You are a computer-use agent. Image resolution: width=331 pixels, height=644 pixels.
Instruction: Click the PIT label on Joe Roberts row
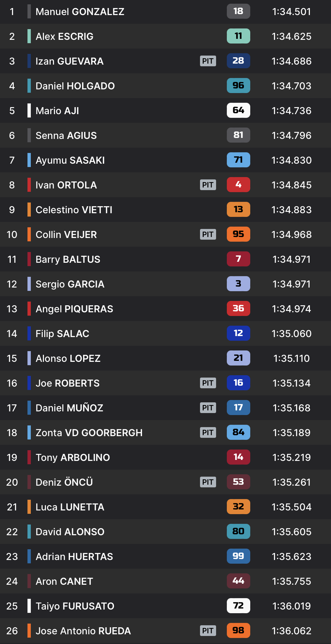coord(208,383)
